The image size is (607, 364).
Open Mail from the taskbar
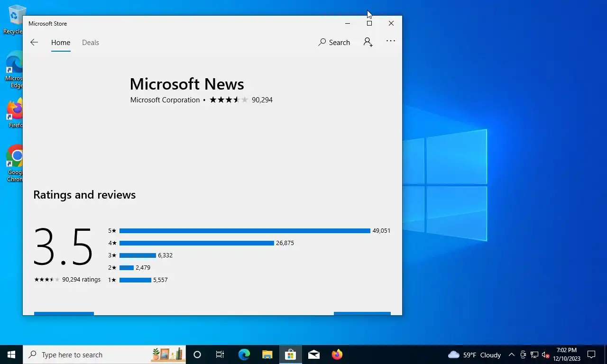(314, 355)
